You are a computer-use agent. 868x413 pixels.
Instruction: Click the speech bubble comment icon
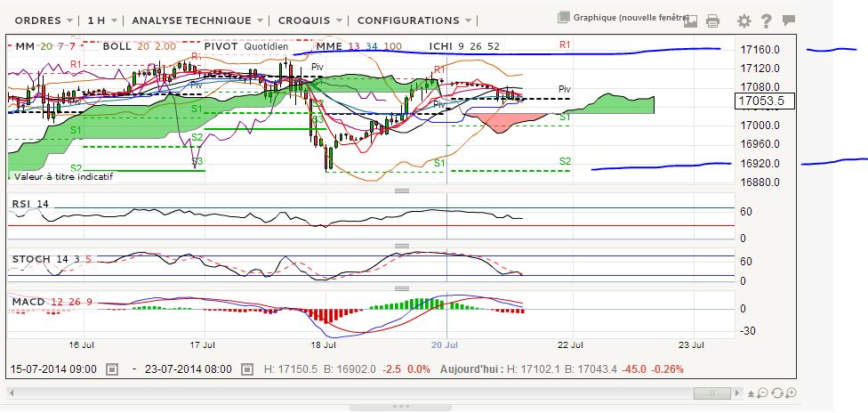(x=788, y=21)
